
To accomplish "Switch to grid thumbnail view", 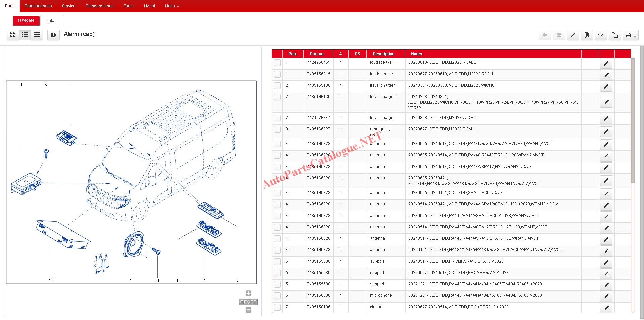I will point(13,34).
